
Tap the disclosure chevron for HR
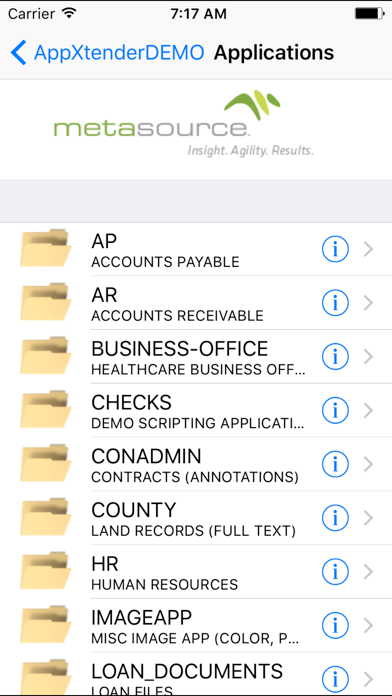(368, 572)
